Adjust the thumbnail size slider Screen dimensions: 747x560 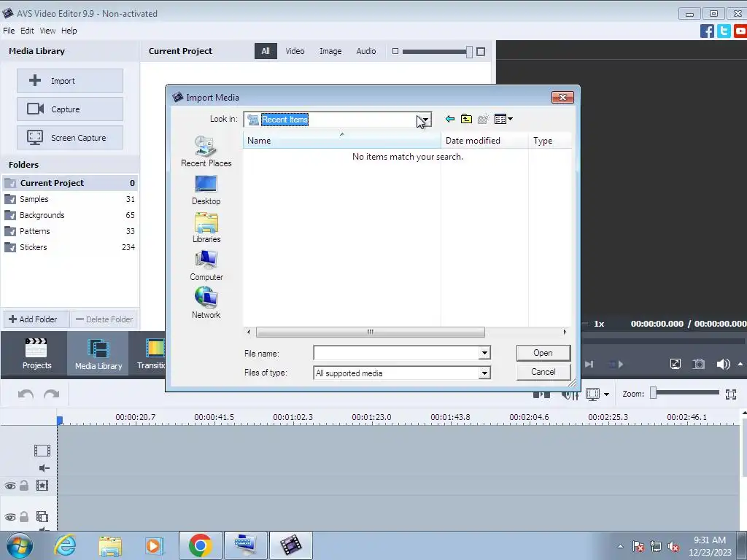[469, 52]
